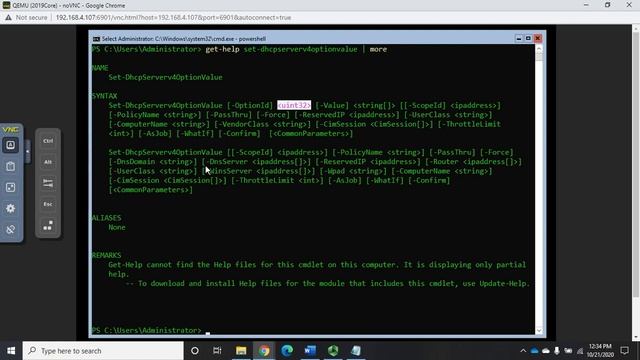
Task: Click the PowerShell window title bar icon
Action: [x=96, y=39]
